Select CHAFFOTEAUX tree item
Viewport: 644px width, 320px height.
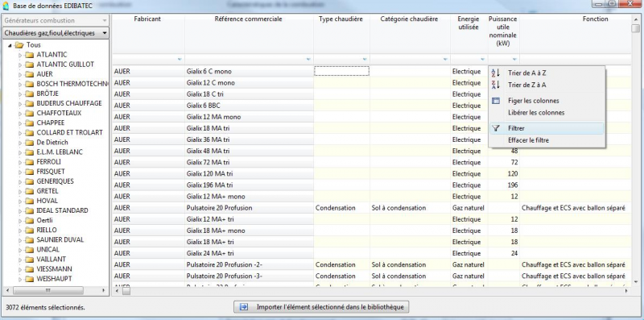[59, 113]
